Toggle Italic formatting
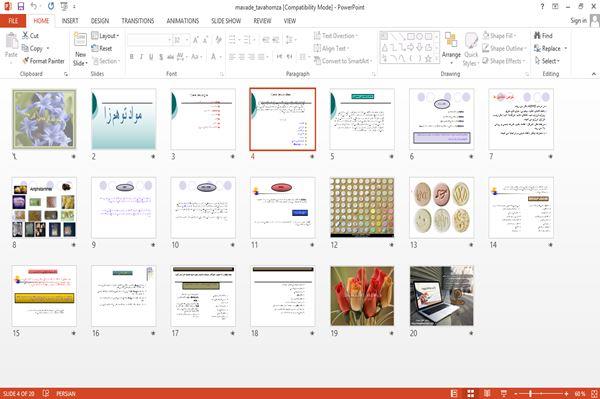The image size is (600, 399). tap(141, 57)
